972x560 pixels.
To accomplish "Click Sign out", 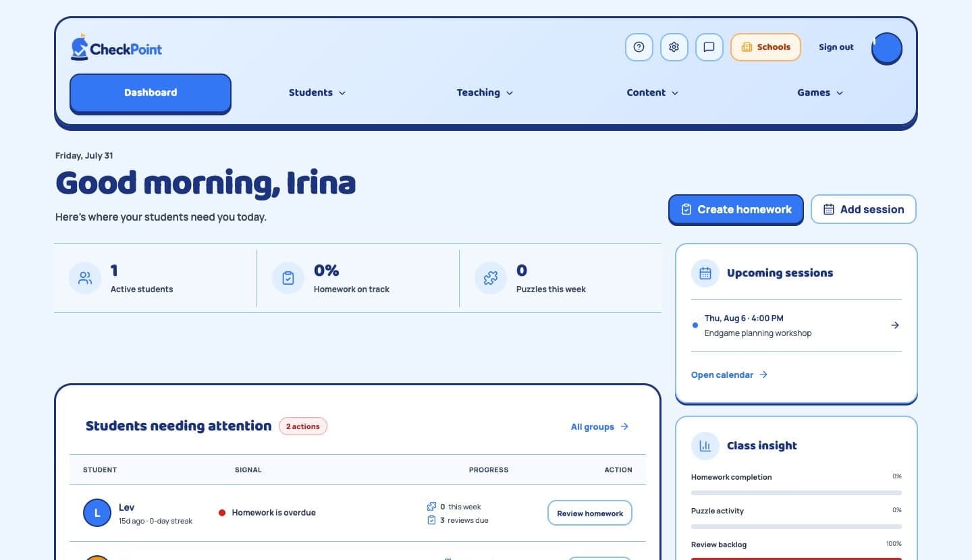I will click(836, 47).
